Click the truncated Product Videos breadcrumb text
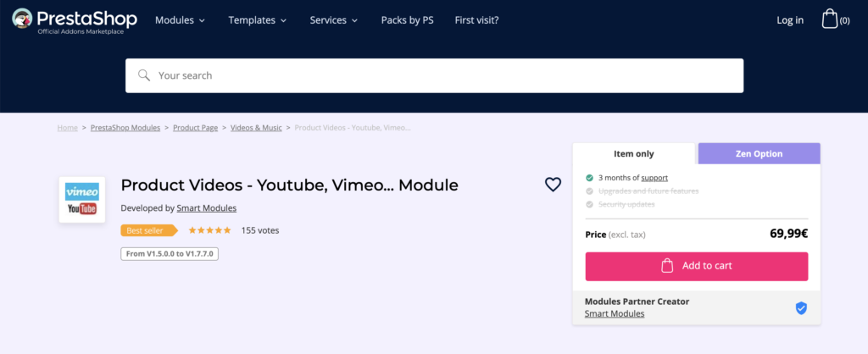868x354 pixels. point(353,128)
